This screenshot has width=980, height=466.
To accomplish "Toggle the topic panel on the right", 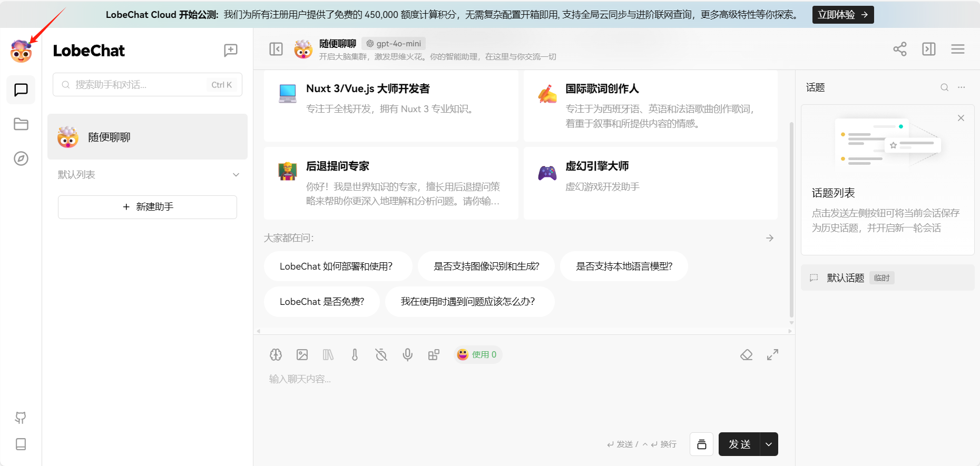I will coord(929,49).
